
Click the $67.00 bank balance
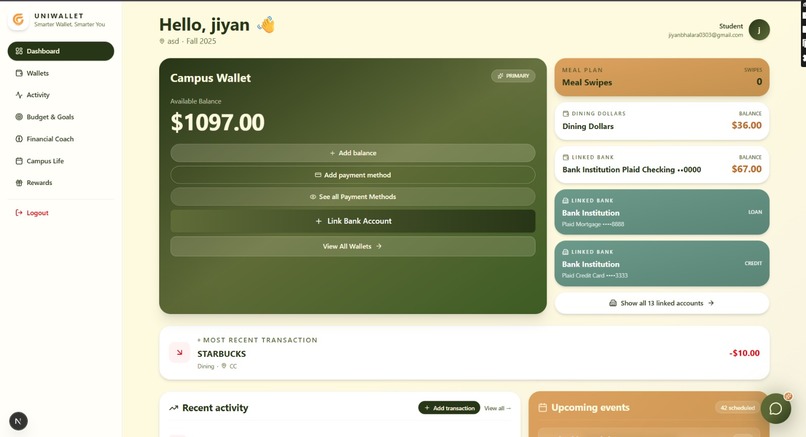click(746, 169)
